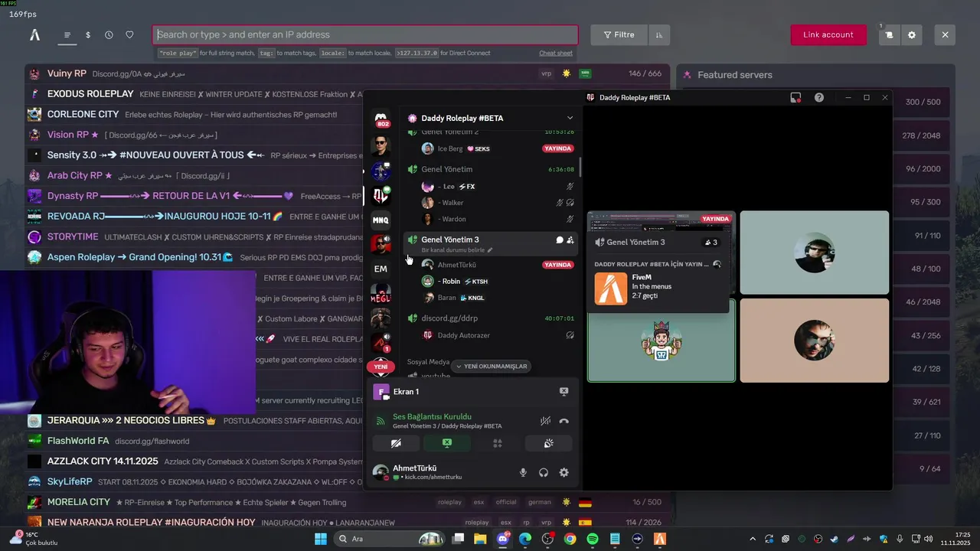Image resolution: width=980 pixels, height=551 pixels.
Task: Open the activities button in voice panel
Action: click(498, 443)
